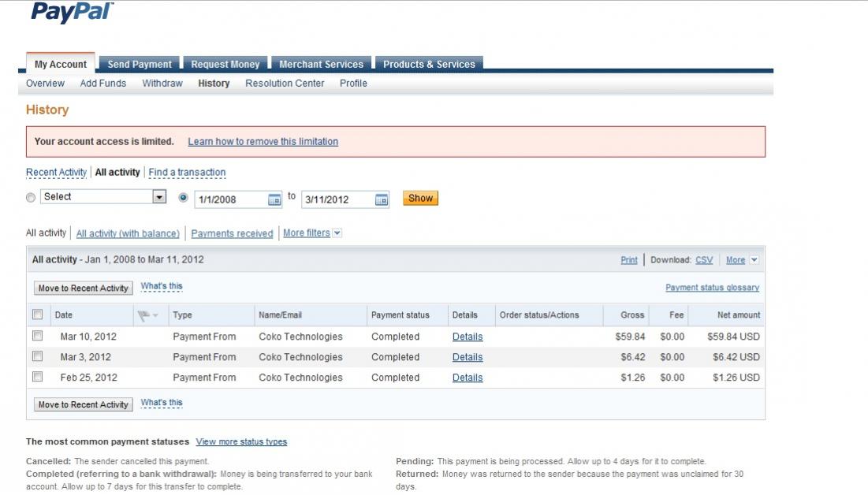Open the flag column sort arrow

coord(155,315)
